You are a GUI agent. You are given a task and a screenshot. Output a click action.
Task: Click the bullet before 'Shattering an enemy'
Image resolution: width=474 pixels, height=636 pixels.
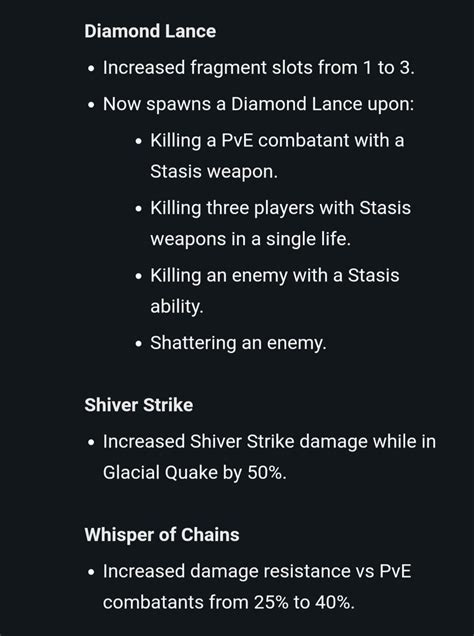139,344
